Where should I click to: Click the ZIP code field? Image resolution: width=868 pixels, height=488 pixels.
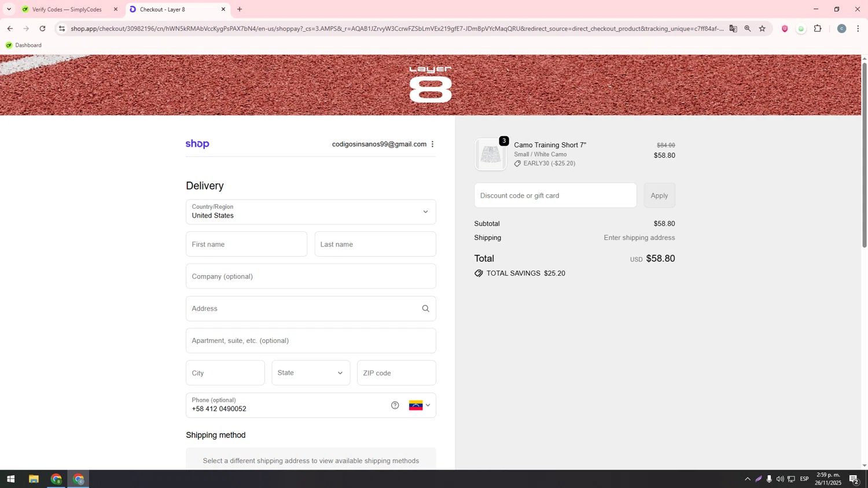396,373
